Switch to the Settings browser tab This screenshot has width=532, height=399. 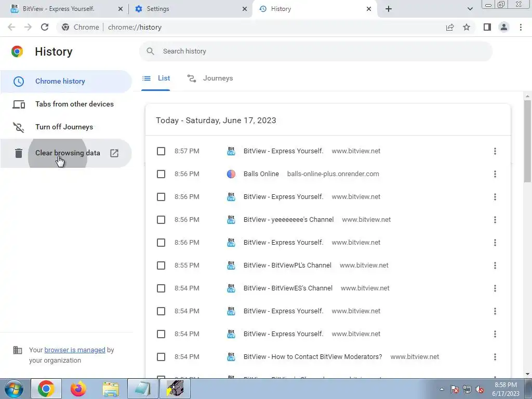[190, 9]
